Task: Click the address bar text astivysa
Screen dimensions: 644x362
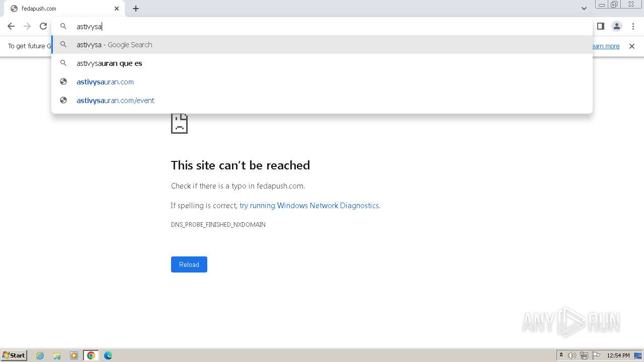Action: [x=89, y=27]
